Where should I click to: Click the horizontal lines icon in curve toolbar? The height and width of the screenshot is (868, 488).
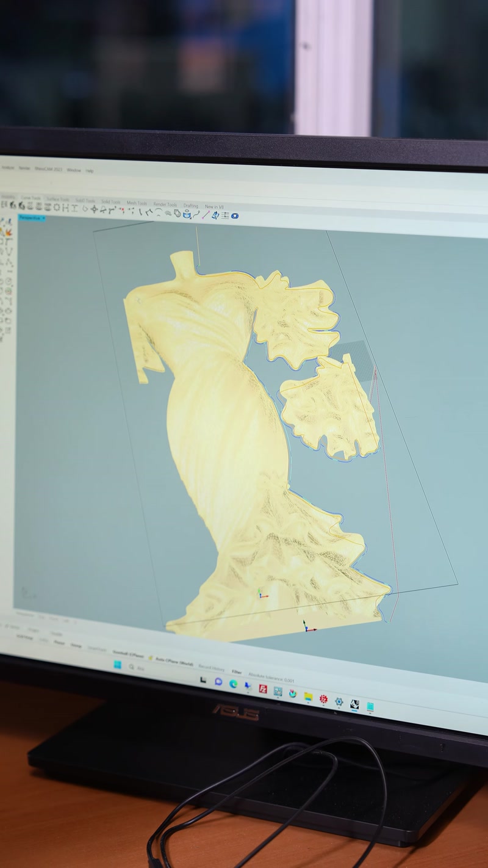[x=225, y=215]
